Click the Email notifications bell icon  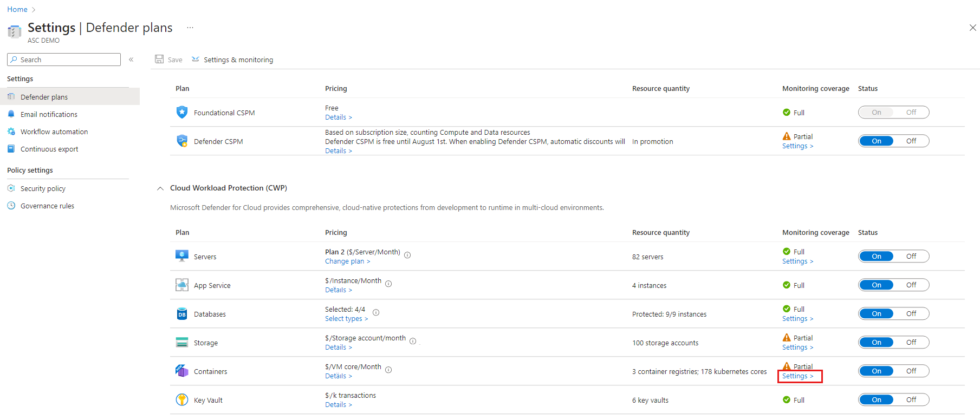pos(11,114)
